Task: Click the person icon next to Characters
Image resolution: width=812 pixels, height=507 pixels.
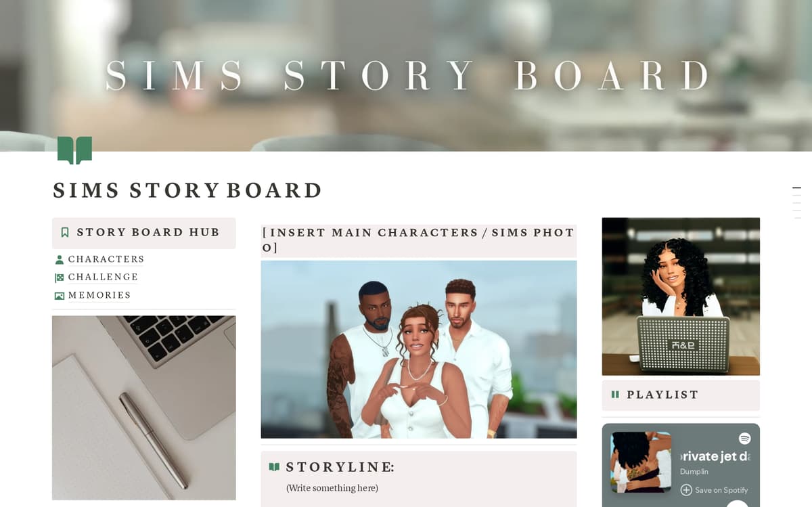Action: point(60,259)
